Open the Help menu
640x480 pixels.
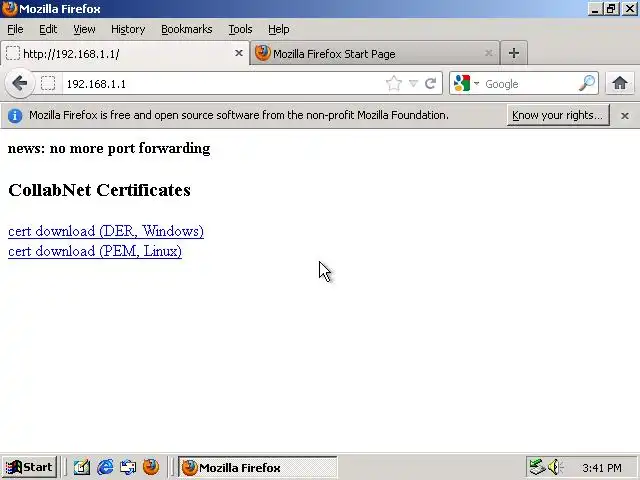tap(278, 29)
